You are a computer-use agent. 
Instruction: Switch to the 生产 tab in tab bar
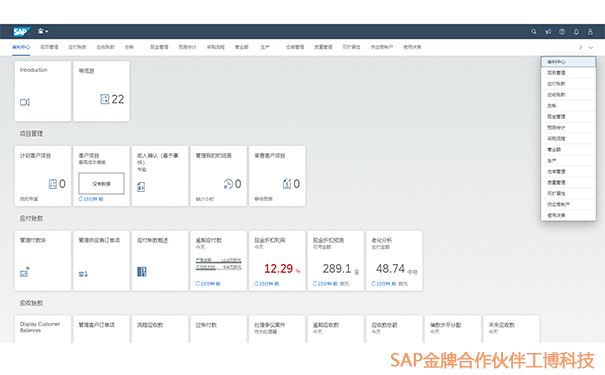coord(265,47)
